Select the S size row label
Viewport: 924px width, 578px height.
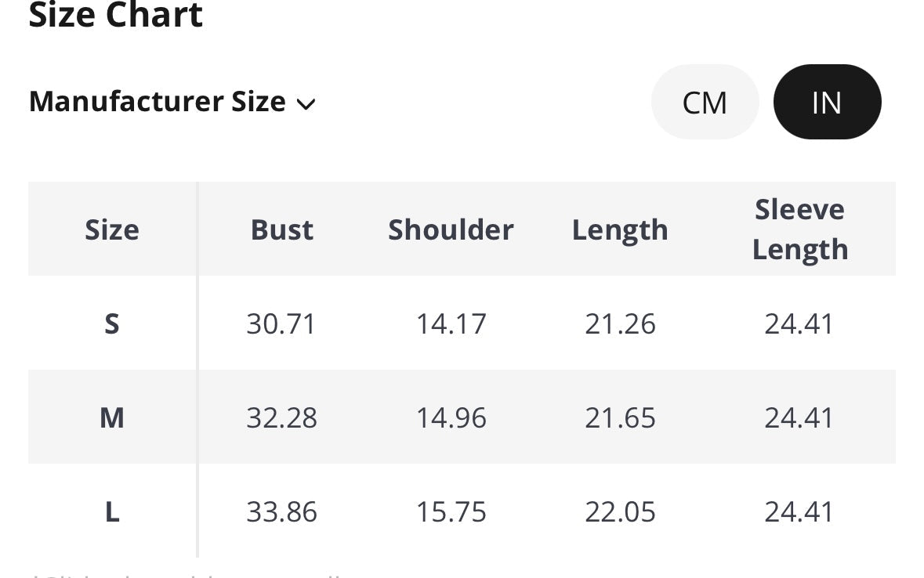coord(112,323)
